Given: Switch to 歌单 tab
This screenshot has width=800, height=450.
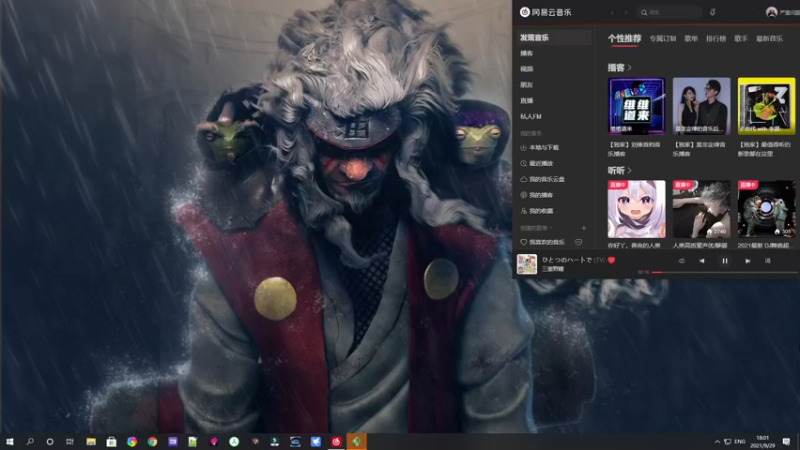Looking at the screenshot, I should [691, 38].
